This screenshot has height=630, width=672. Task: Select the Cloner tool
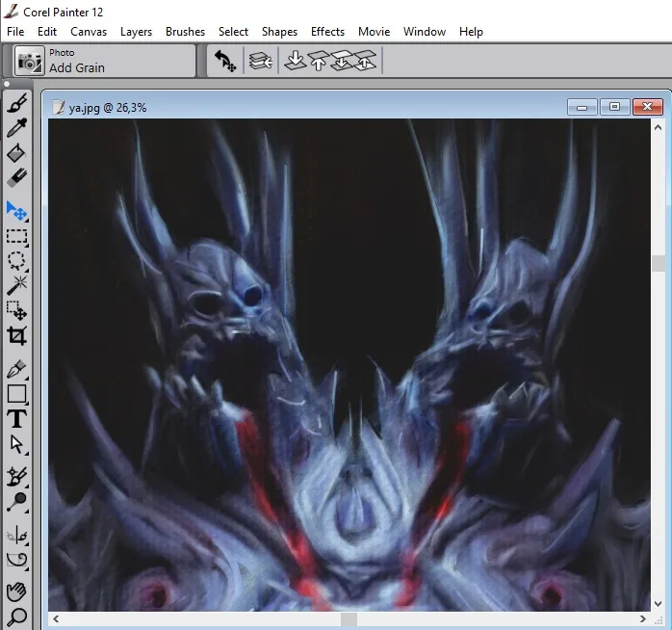(x=17, y=477)
